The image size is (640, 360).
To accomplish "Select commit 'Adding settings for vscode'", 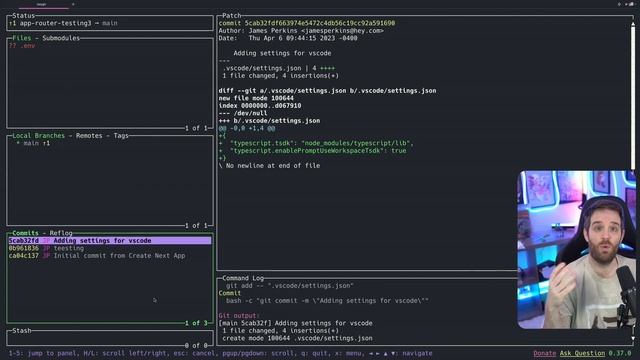I will [110, 241].
